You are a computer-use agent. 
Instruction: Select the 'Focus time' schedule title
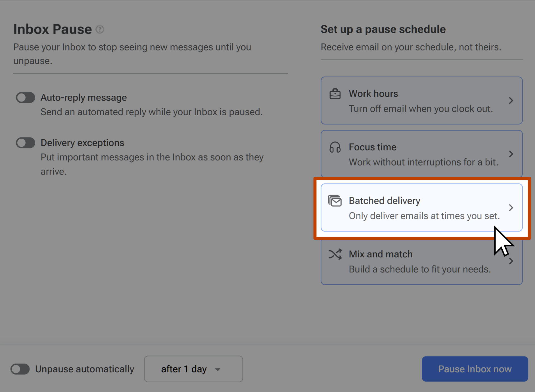(372, 147)
